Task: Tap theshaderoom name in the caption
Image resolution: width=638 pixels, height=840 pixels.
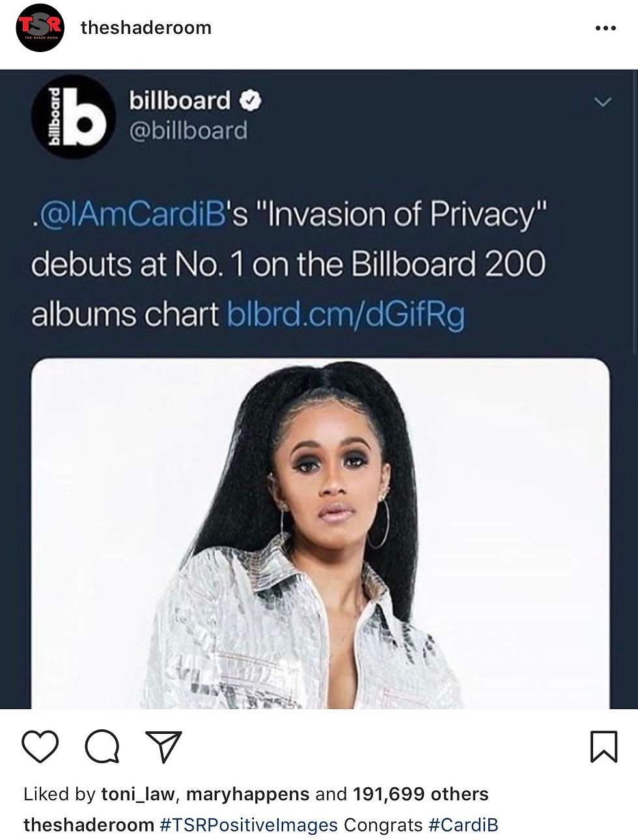Action: pos(89,825)
